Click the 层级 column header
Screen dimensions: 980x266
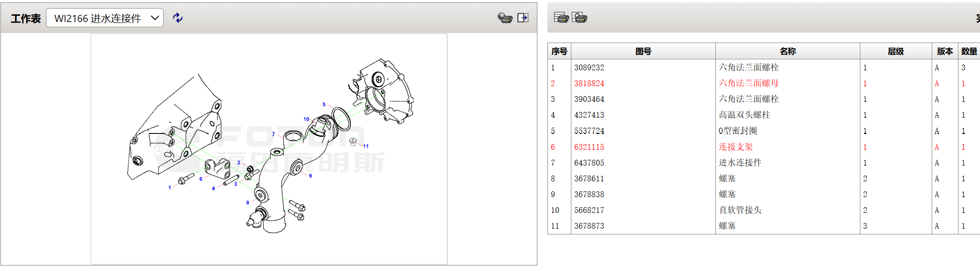pos(895,51)
